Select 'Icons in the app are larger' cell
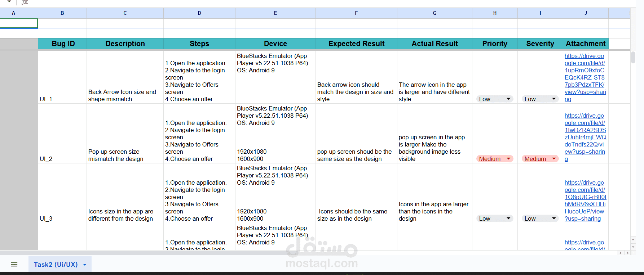This screenshot has height=275, width=644. 435,193
